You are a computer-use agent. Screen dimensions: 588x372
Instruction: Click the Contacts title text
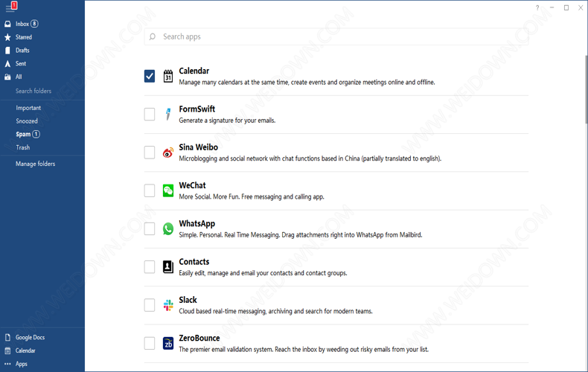pyautogui.click(x=194, y=262)
